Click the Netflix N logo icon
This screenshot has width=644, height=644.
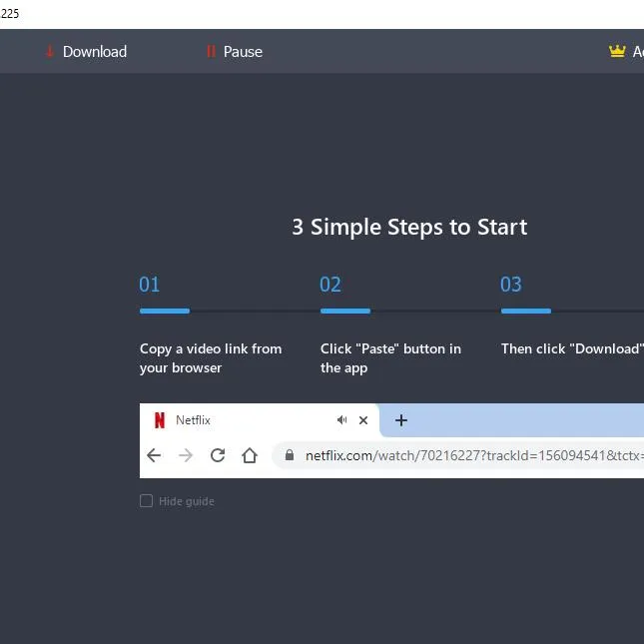160,420
